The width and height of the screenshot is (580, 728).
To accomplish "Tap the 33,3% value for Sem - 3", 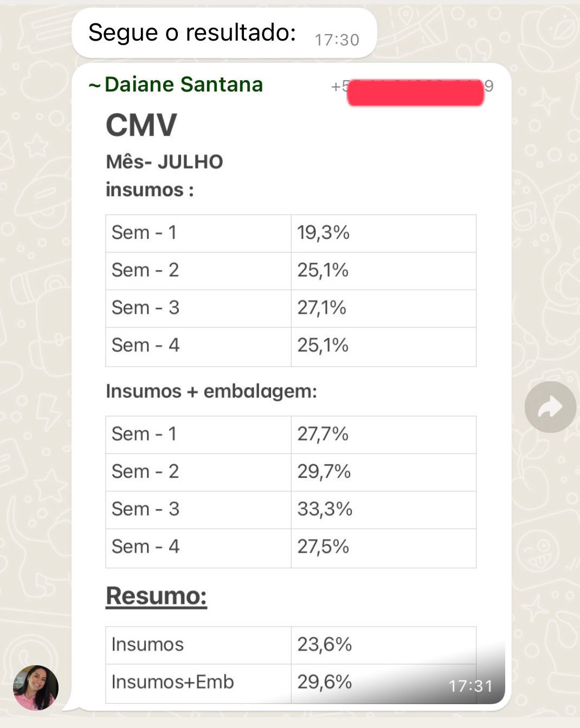I will click(x=325, y=509).
